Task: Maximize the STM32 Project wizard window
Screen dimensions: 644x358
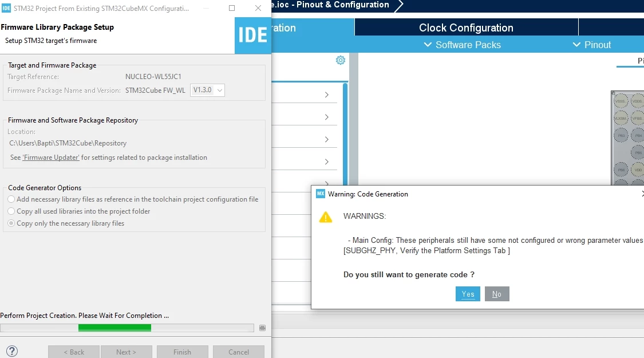Action: (232, 8)
